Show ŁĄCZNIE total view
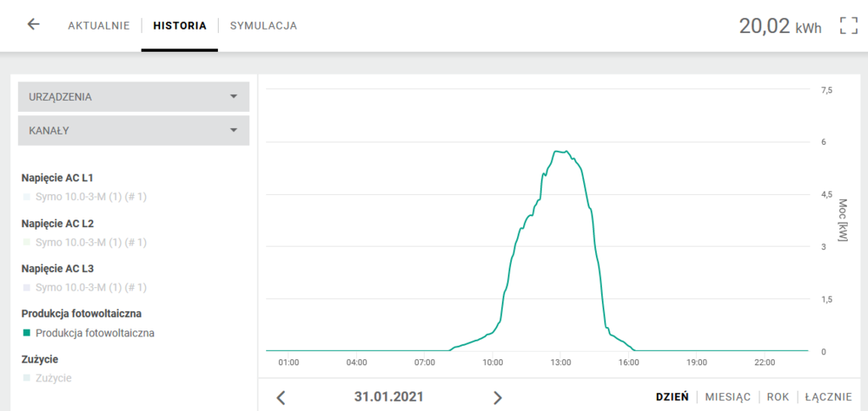Viewport: 868px width, 411px height. (828, 397)
